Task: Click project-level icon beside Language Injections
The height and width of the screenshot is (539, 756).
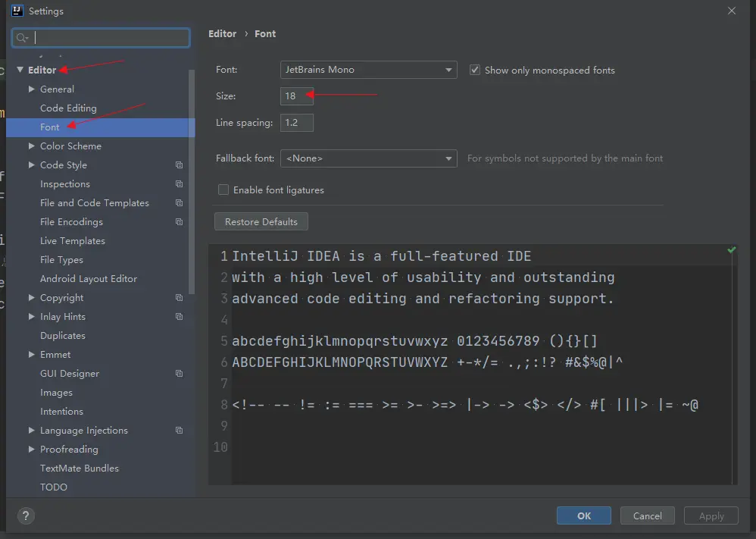Action: (x=180, y=431)
